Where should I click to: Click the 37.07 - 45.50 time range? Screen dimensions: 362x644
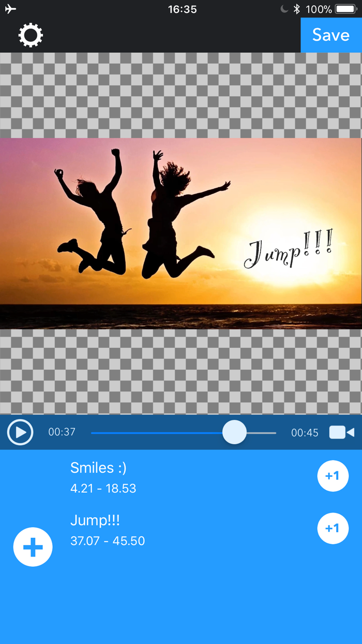[x=108, y=541]
